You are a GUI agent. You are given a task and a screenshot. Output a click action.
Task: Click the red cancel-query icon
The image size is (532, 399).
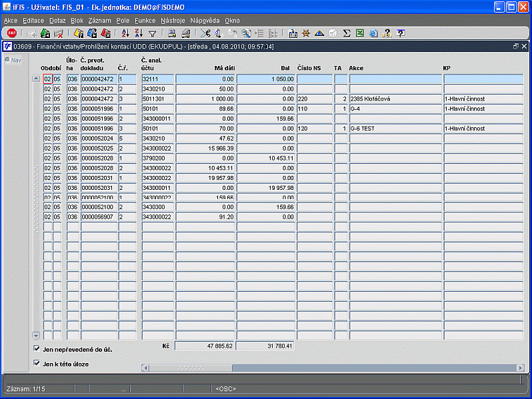pos(105,33)
